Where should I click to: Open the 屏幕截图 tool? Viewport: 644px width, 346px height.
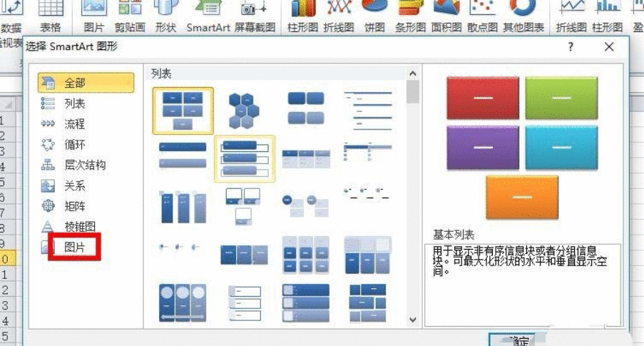coord(255,17)
